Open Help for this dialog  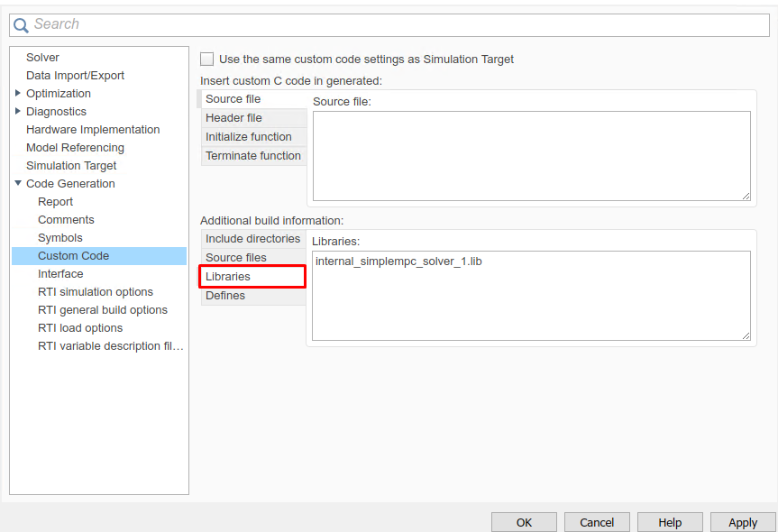tap(670, 522)
